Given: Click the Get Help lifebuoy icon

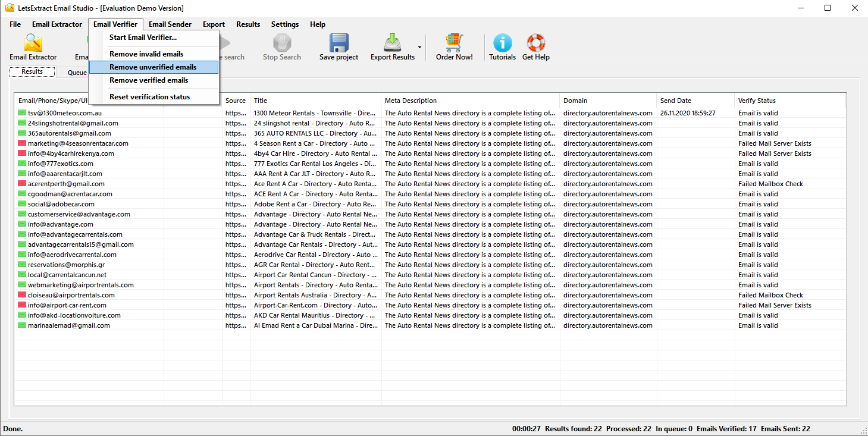Looking at the screenshot, I should point(535,43).
